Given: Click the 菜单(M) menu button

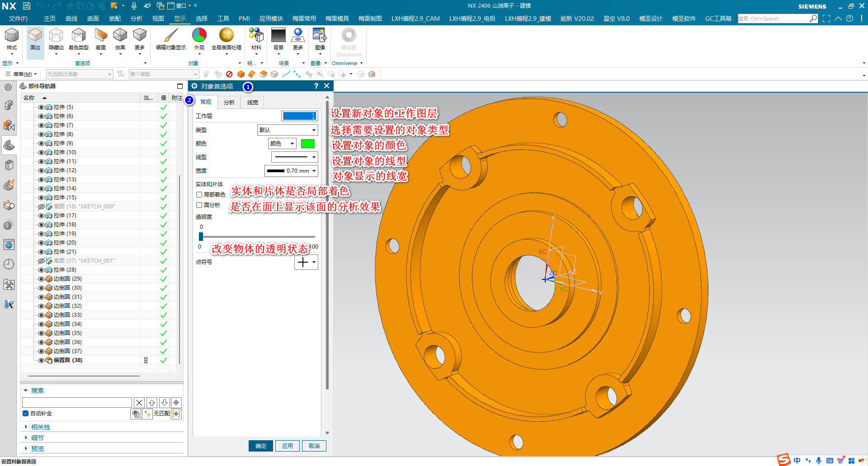Looking at the screenshot, I should [x=20, y=74].
